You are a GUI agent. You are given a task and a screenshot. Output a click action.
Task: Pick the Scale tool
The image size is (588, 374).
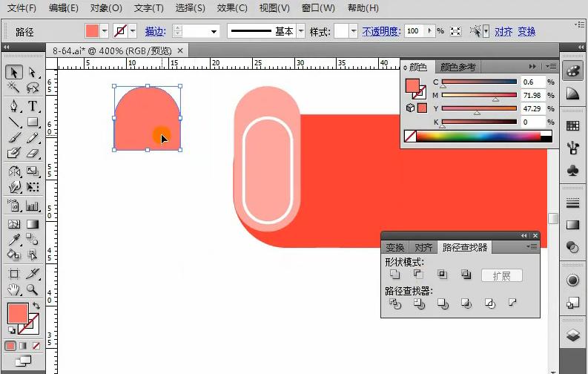(33, 171)
